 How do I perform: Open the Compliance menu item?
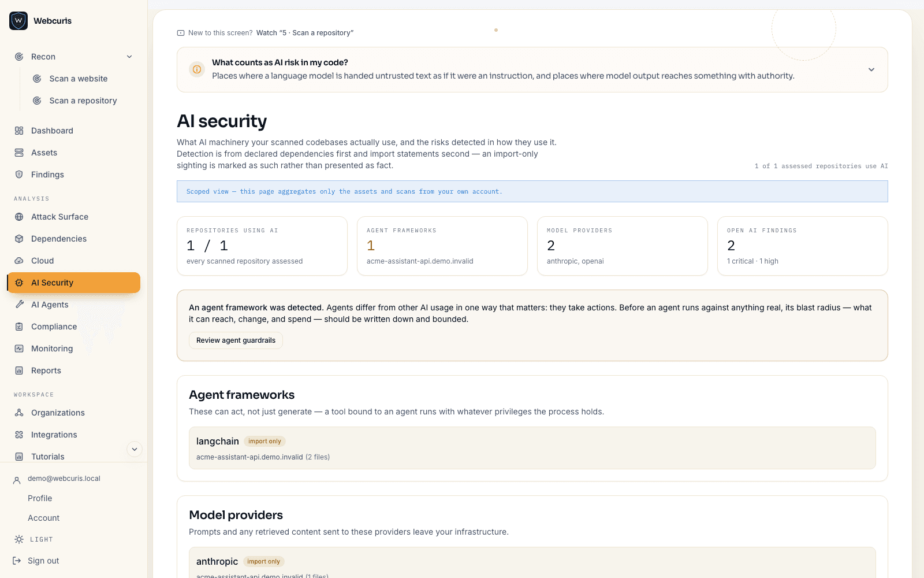coord(74,327)
